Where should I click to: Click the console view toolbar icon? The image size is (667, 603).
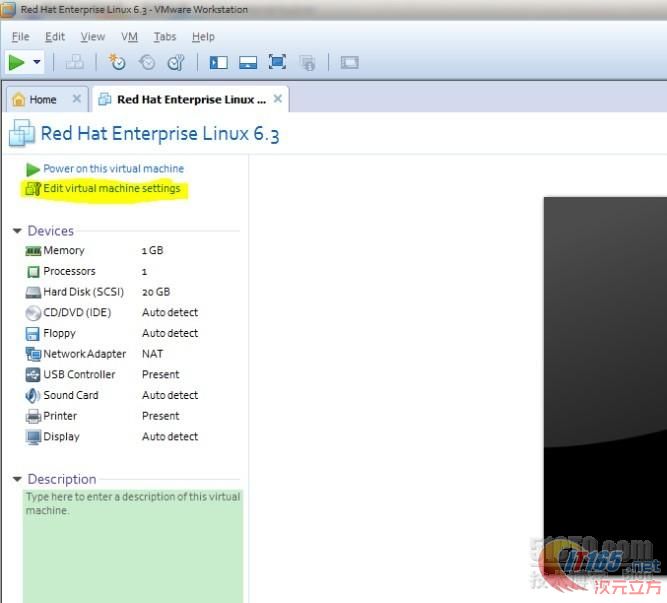[x=349, y=63]
